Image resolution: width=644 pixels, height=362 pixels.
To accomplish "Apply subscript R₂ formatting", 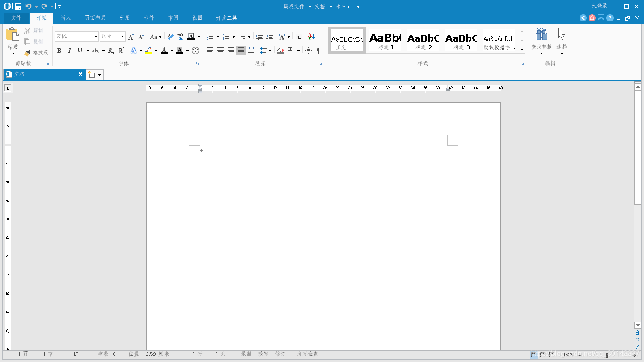I will 111,51.
